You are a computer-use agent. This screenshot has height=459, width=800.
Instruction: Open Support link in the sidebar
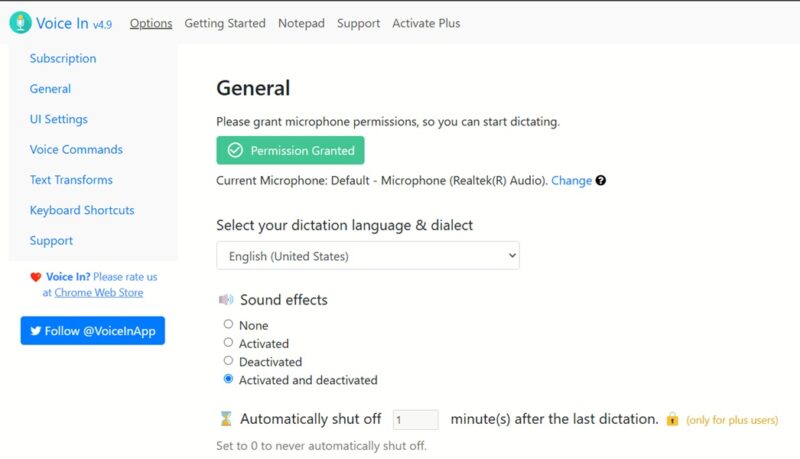(51, 241)
